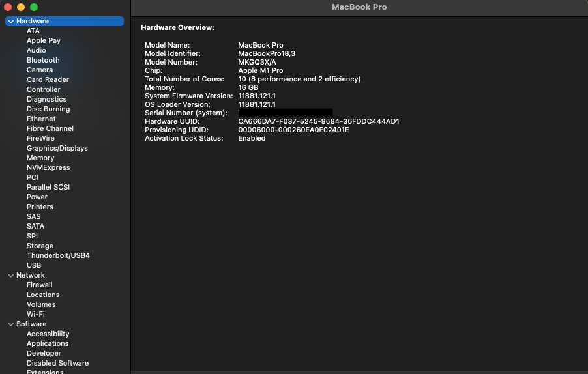The width and height of the screenshot is (588, 374).
Task: Click the Activation Lock Enabled value
Action: (252, 138)
